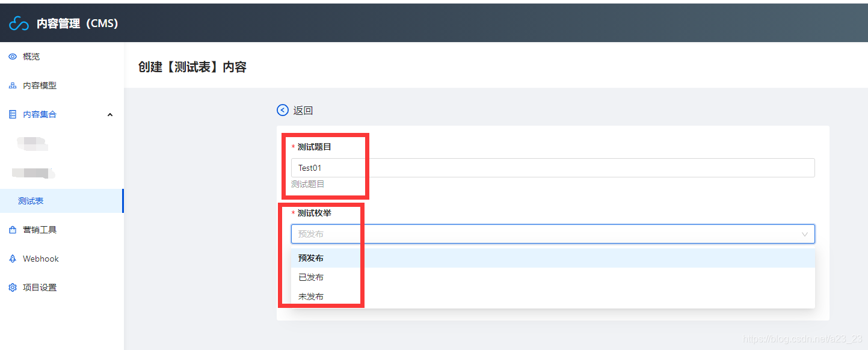868x350 pixels.
Task: Choose 预发布 from the dropdown list
Action: [x=553, y=258]
